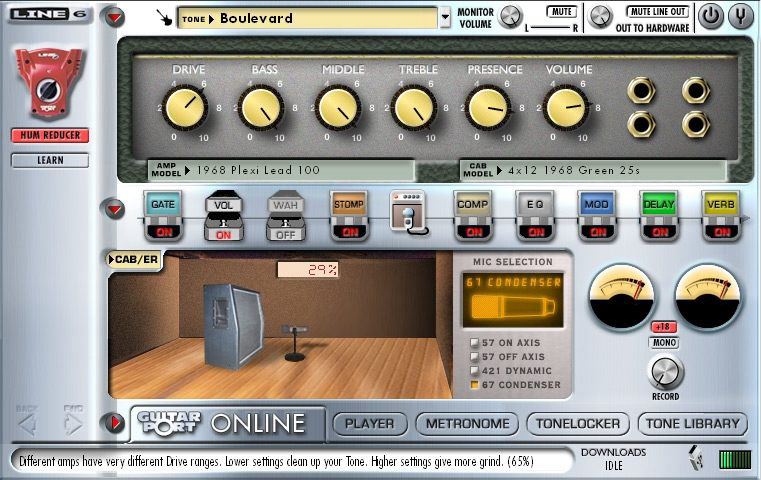Click the DRIVE knob
The height and width of the screenshot is (480, 761).
coord(185,108)
